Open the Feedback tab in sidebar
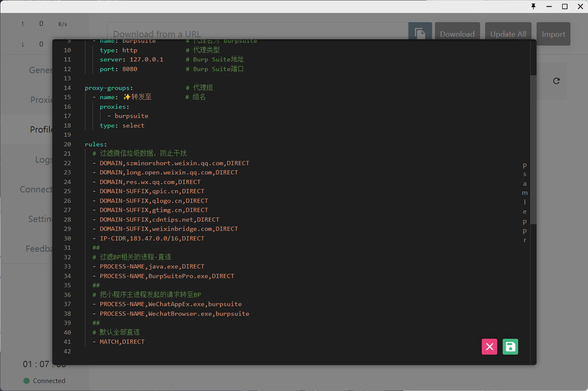The width and height of the screenshot is (588, 391). tap(39, 249)
